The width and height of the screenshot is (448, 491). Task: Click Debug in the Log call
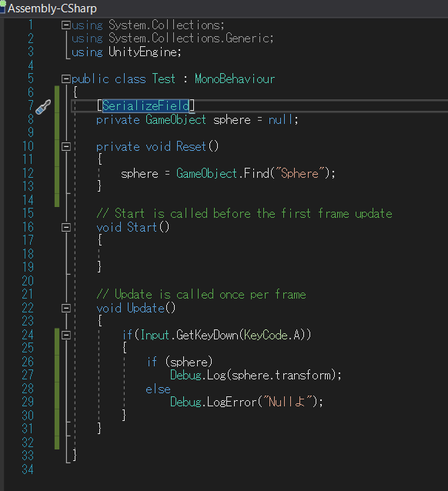[x=186, y=375]
